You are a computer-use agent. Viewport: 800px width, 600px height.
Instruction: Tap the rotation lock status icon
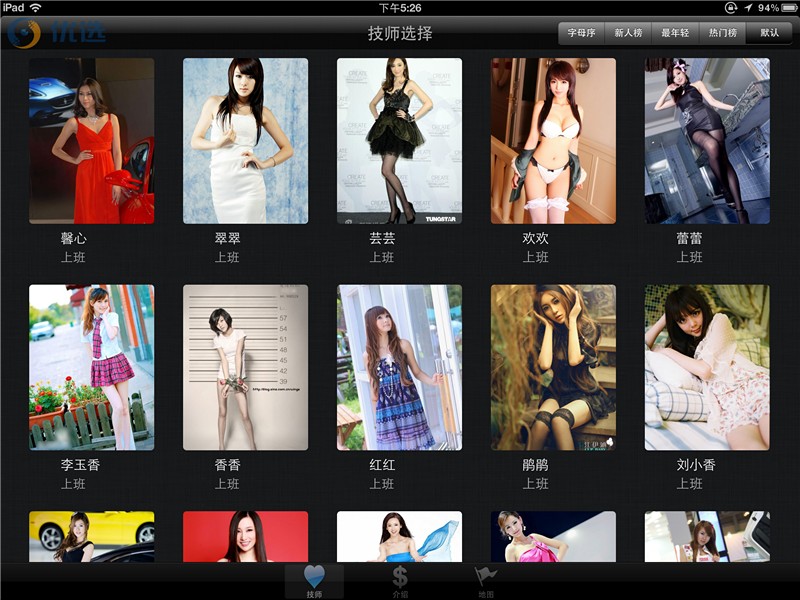(x=731, y=8)
